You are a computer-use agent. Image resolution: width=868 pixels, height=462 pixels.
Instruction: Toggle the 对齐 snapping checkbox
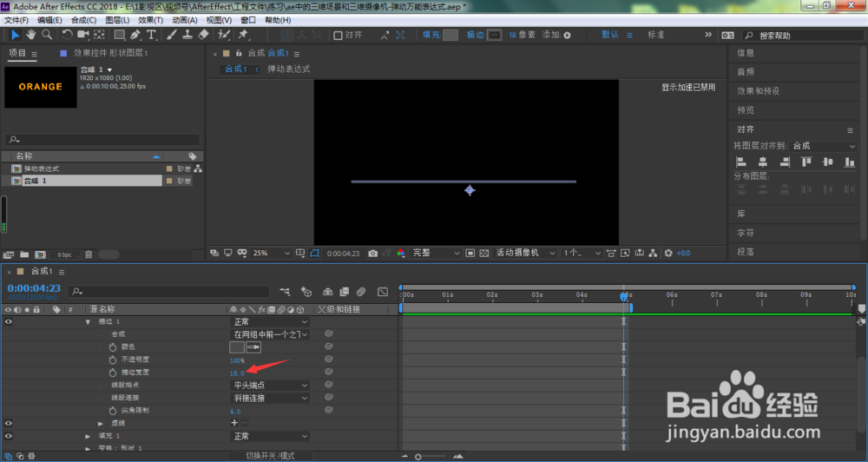pos(338,35)
